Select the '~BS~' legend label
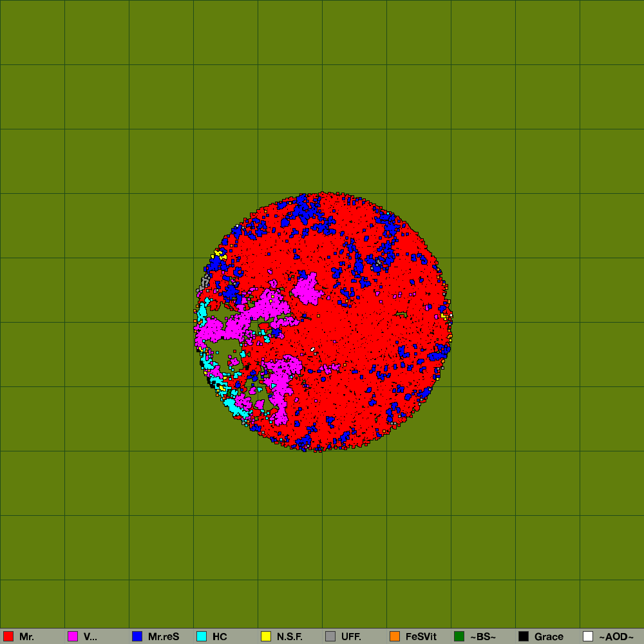This screenshot has width=644, height=644. pos(483,637)
